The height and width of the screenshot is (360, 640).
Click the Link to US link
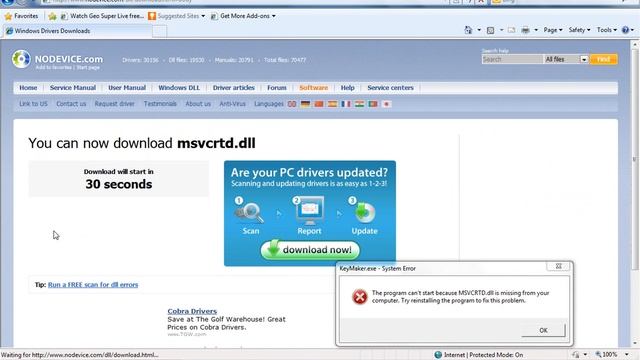pos(33,104)
